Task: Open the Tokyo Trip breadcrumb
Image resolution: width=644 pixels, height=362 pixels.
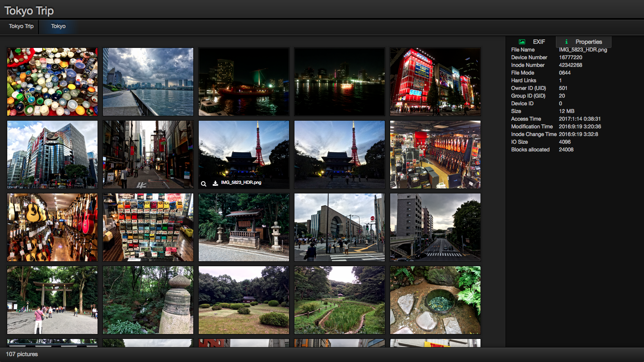Action: pos(21,26)
